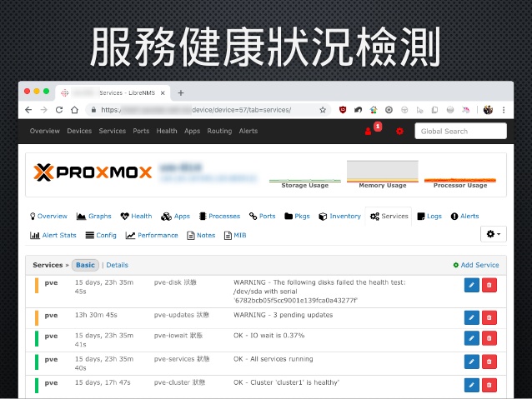Image resolution: width=532 pixels, height=399 pixels.
Task: Edit the pve-services service
Action: 472,362
